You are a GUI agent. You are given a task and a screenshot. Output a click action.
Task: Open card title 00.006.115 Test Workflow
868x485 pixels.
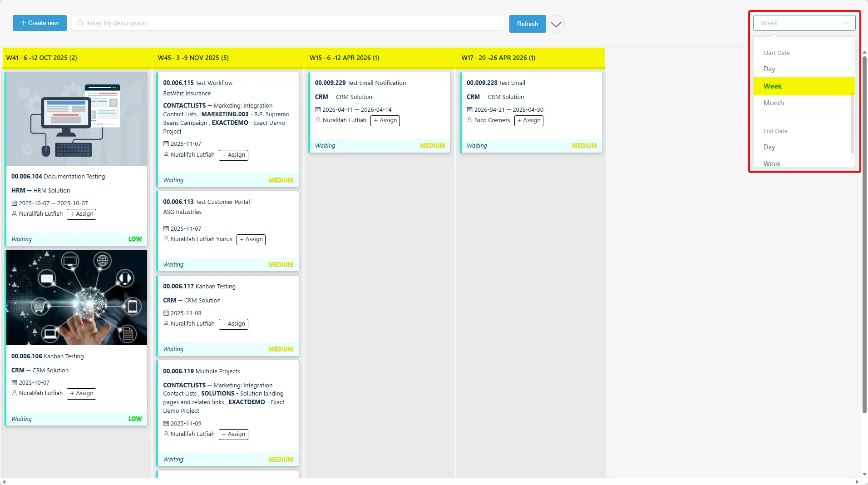click(198, 83)
